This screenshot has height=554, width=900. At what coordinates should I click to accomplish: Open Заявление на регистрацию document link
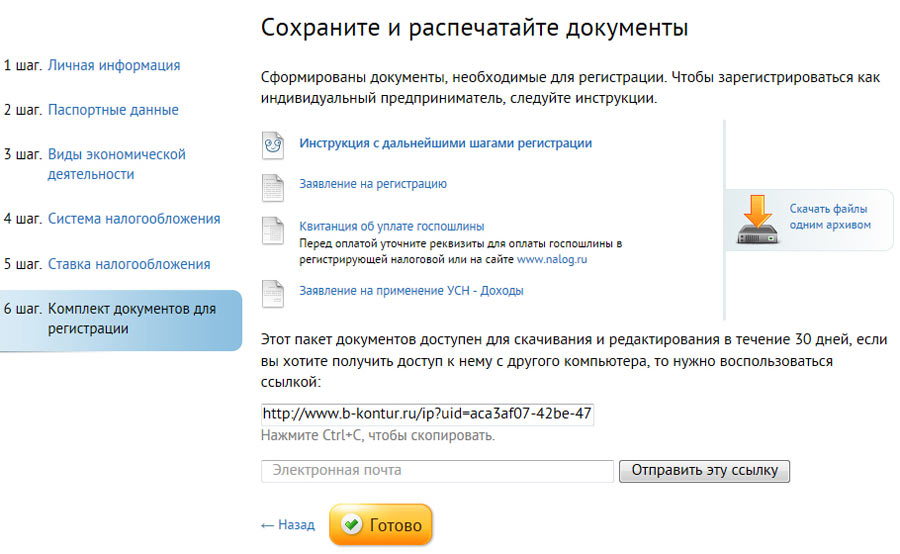point(373,184)
